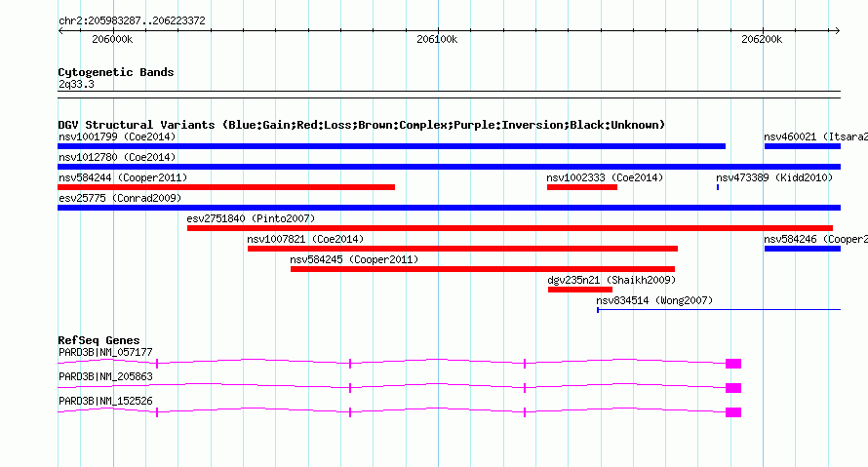Click the 206000k ruler label

(112, 39)
